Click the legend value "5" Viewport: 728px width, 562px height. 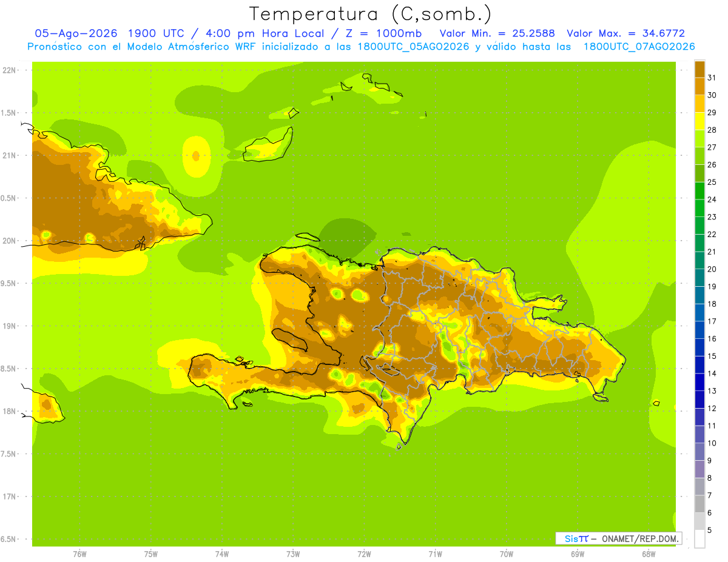click(x=710, y=530)
